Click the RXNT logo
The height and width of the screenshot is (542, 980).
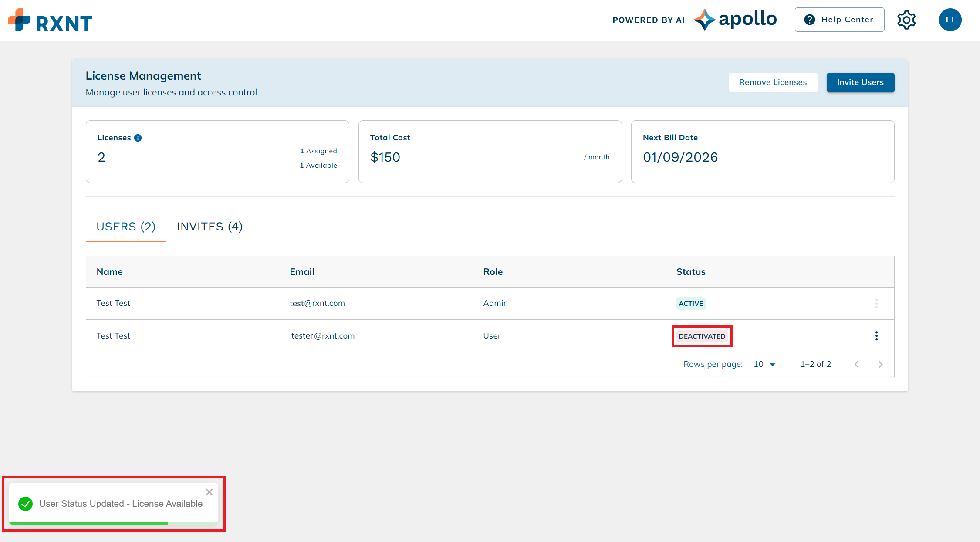tap(50, 20)
